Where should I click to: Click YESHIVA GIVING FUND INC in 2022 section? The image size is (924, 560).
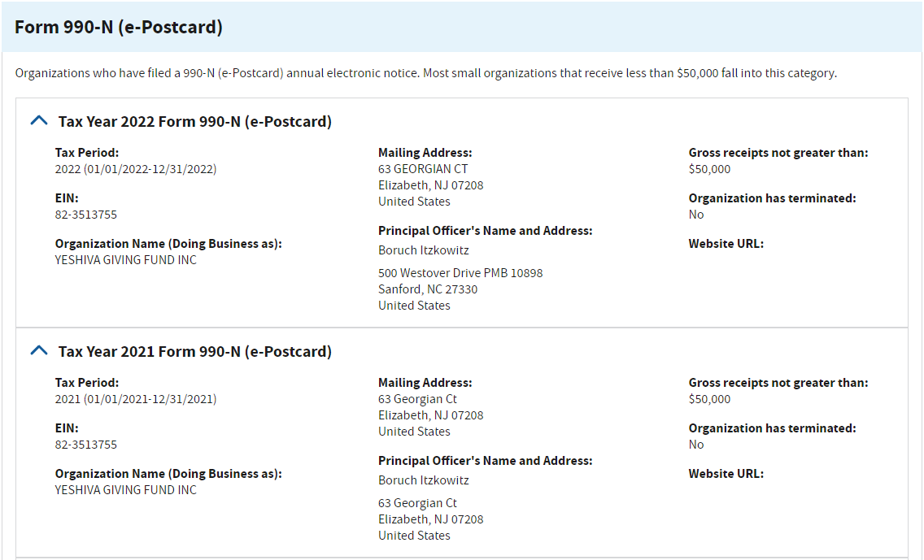(x=125, y=260)
